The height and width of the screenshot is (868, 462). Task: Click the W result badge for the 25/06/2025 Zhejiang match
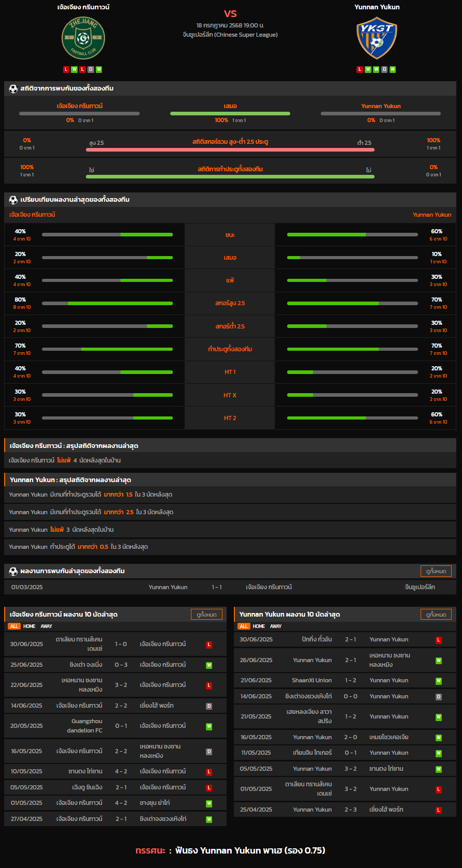[209, 665]
